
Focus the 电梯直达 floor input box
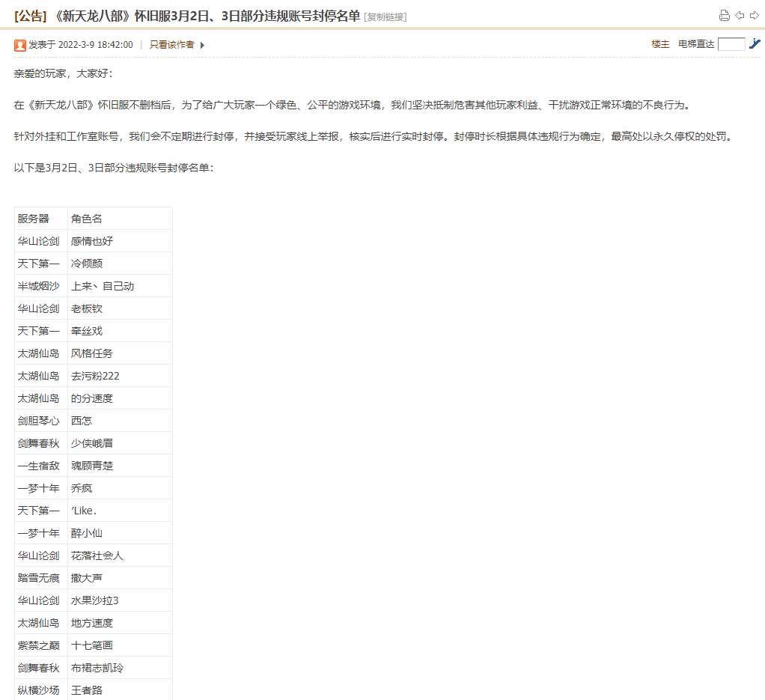click(731, 44)
